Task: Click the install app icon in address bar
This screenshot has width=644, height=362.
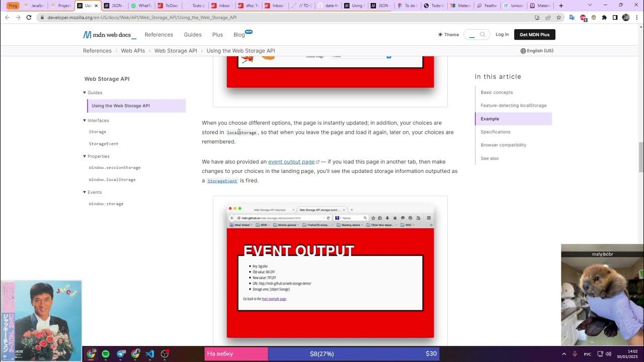Action: [537, 17]
